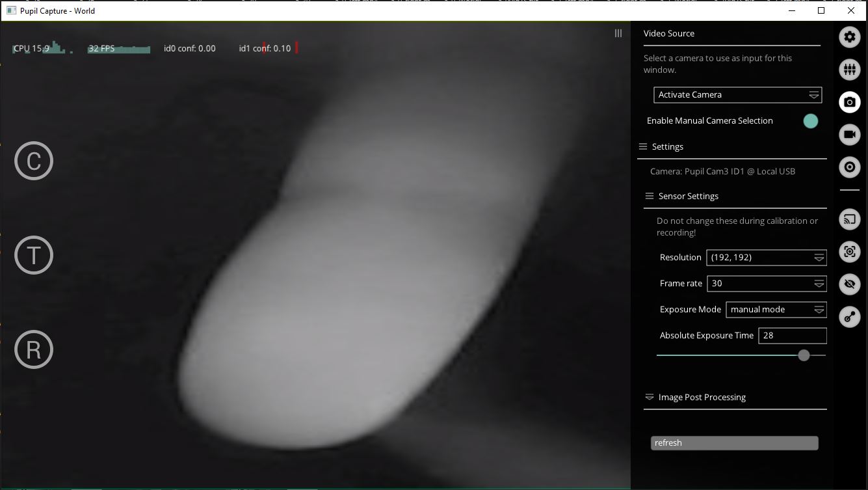
Task: Click the id1 conf: 0.10 readout
Action: click(x=265, y=48)
